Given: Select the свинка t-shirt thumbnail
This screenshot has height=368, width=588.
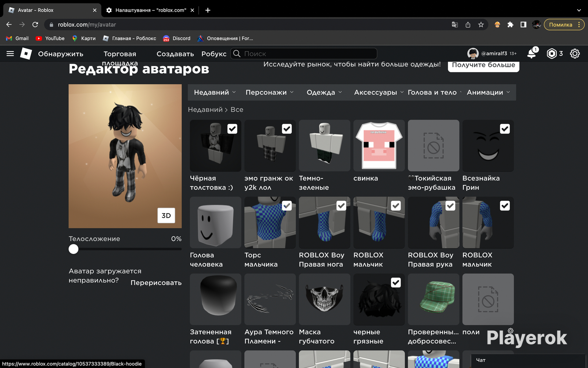Looking at the screenshot, I should pos(379,145).
